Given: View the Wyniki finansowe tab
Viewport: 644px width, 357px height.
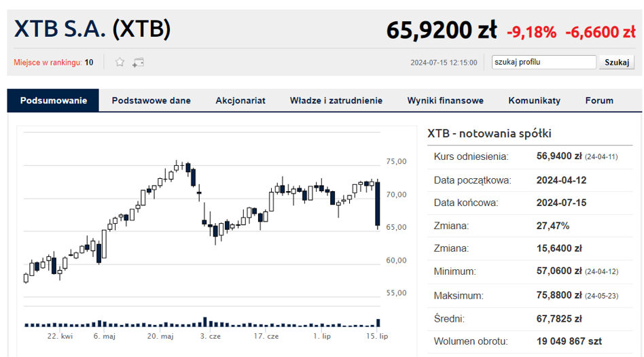Looking at the screenshot, I should coord(445,101).
